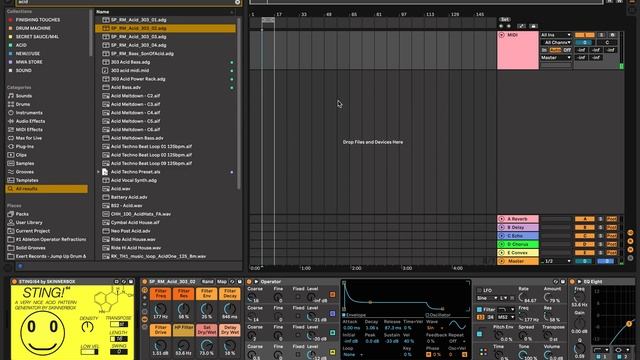This screenshot has height=360, width=640.
Task: Solo the C Echo return track
Action: tap(600, 236)
